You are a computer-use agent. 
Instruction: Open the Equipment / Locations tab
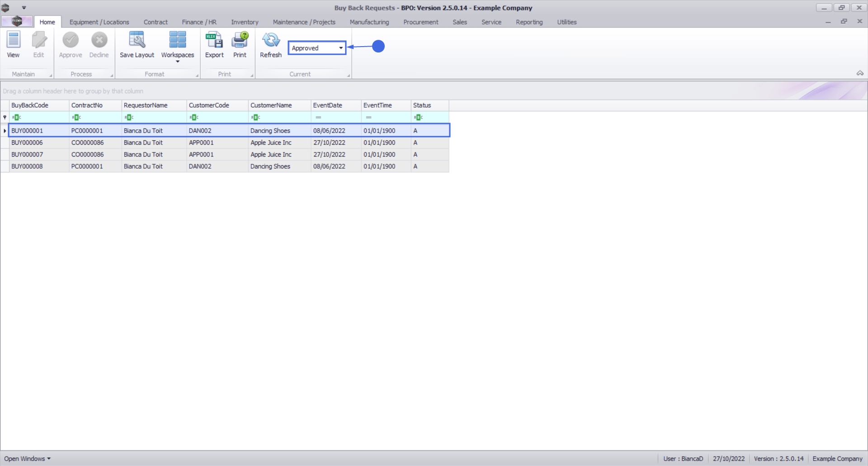[x=99, y=22]
